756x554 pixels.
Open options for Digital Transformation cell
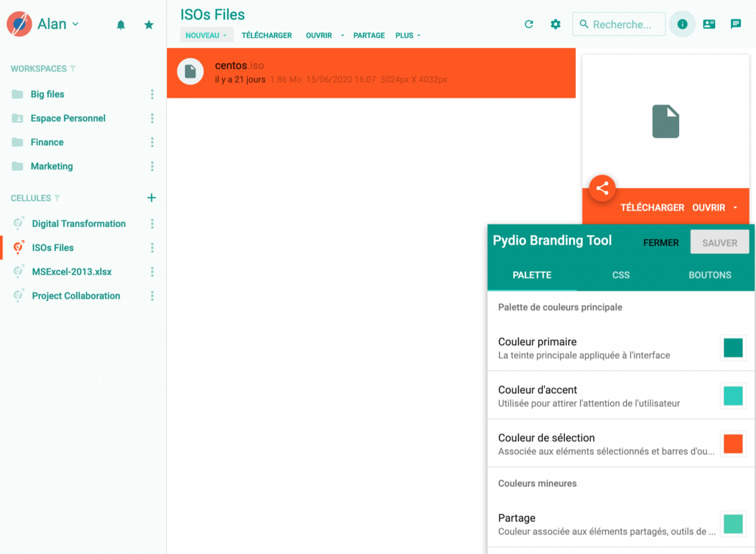(152, 224)
